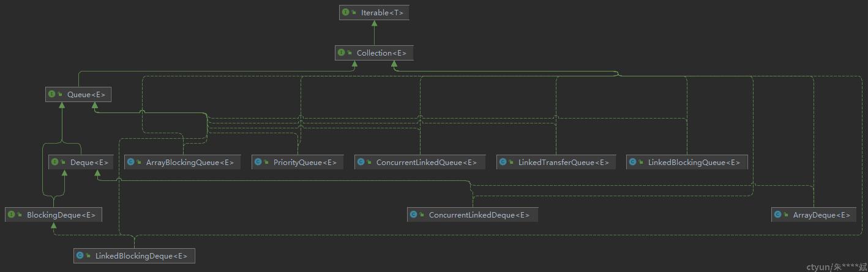
Task: Select the LinkedBlockingDeque<E> class node
Action: 134,255
